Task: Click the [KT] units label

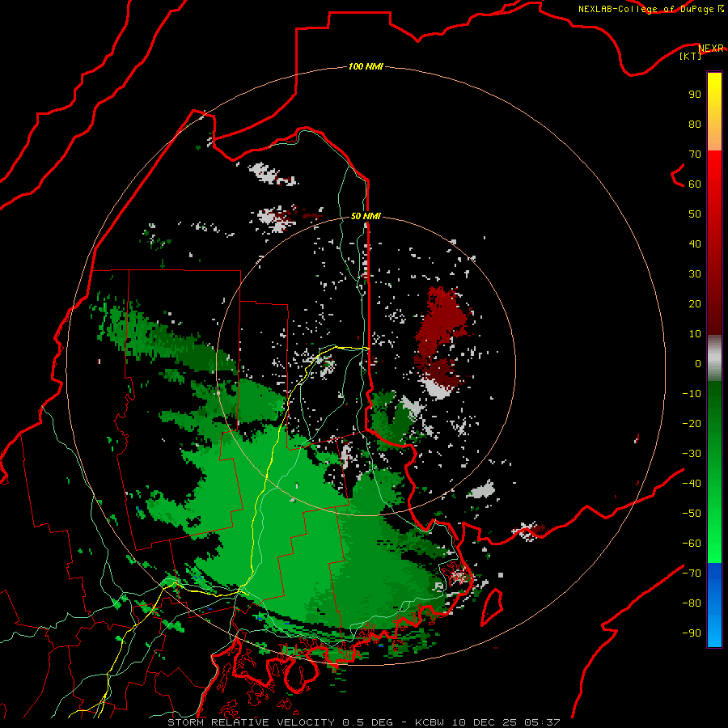Action: (691, 56)
